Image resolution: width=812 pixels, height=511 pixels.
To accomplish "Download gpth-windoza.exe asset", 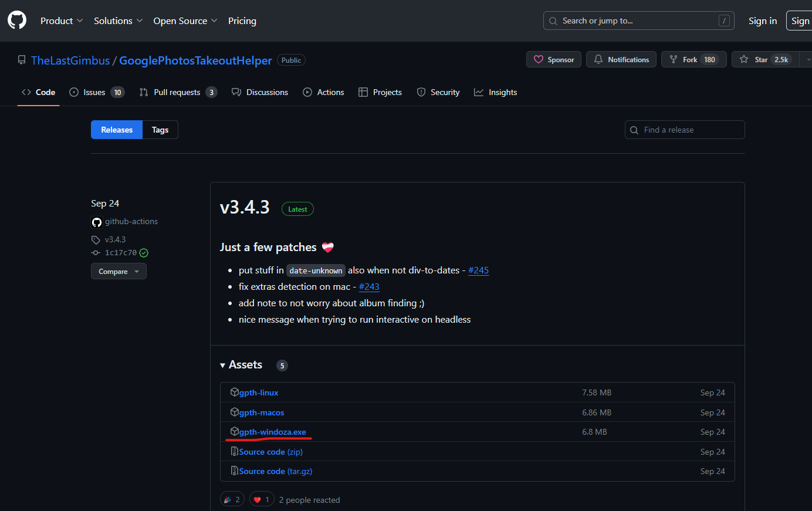I will (x=272, y=432).
